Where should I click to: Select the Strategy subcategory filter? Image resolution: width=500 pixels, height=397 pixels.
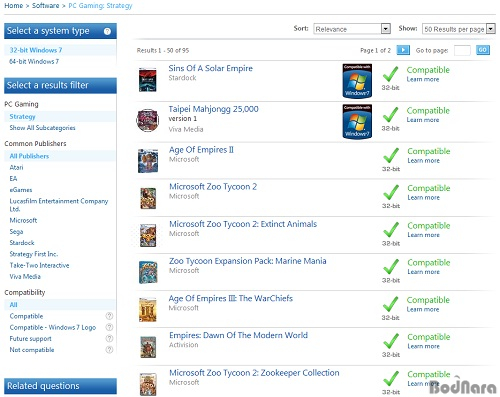pos(22,116)
